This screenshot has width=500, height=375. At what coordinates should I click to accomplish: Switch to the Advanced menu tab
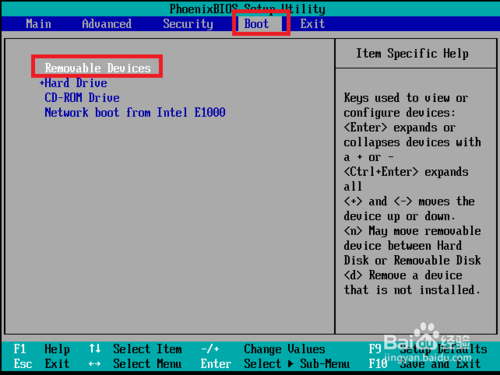tap(107, 24)
